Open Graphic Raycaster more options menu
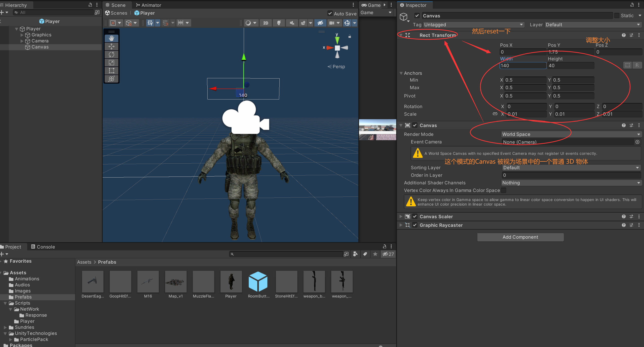The height and width of the screenshot is (347, 644). 639,225
